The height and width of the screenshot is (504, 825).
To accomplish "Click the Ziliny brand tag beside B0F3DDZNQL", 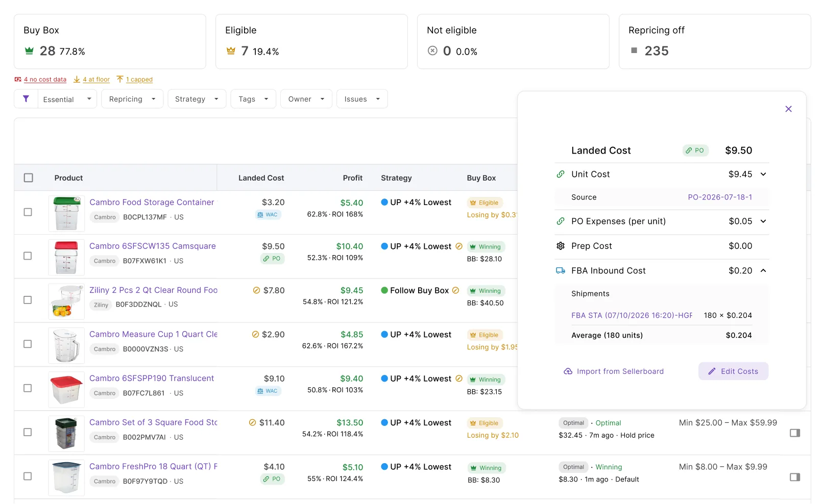I will (x=101, y=305).
